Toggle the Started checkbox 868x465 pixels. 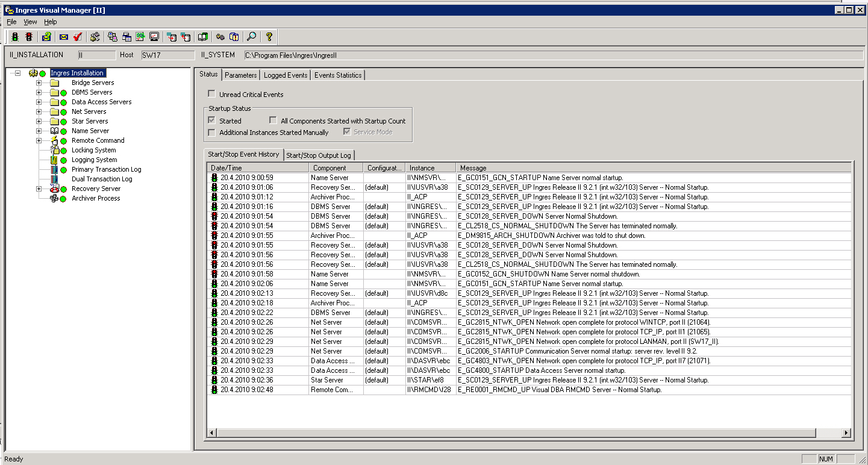coord(211,120)
